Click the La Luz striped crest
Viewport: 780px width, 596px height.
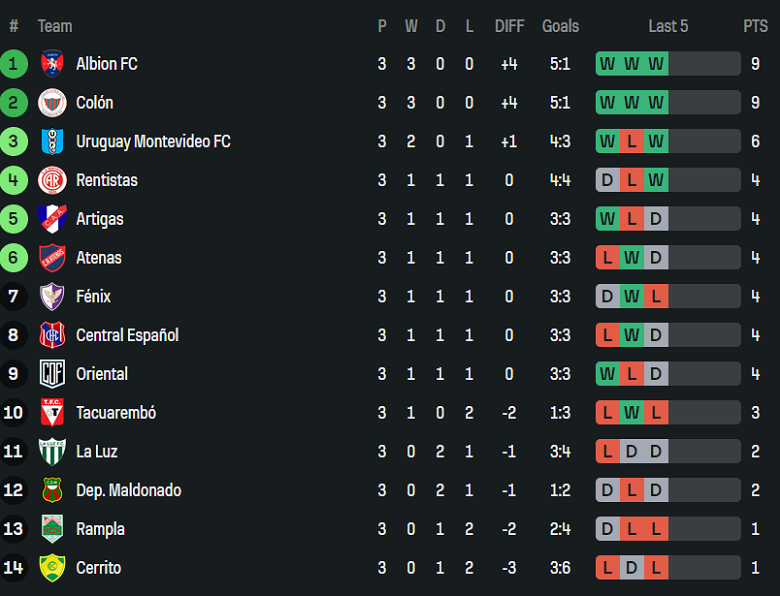tap(52, 451)
